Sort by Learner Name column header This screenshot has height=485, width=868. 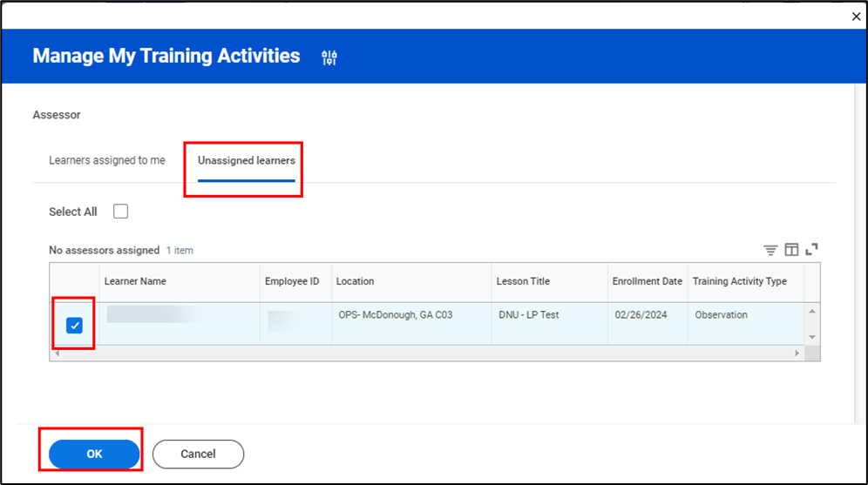135,281
